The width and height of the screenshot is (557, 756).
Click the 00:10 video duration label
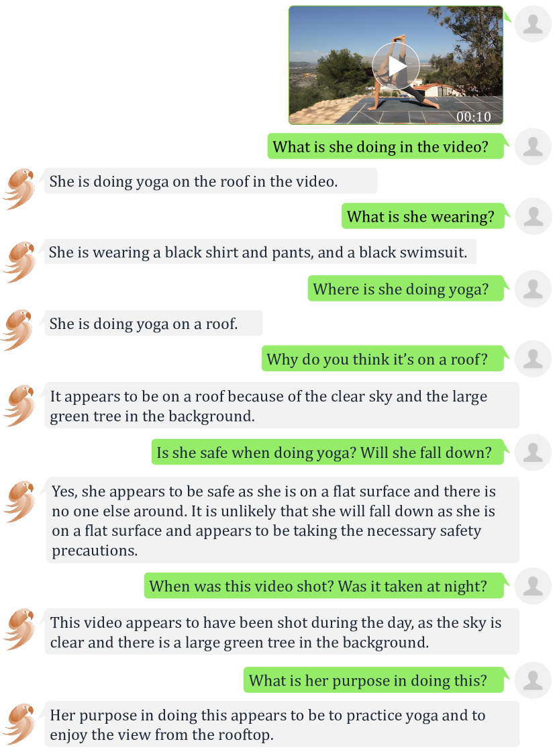(x=474, y=117)
